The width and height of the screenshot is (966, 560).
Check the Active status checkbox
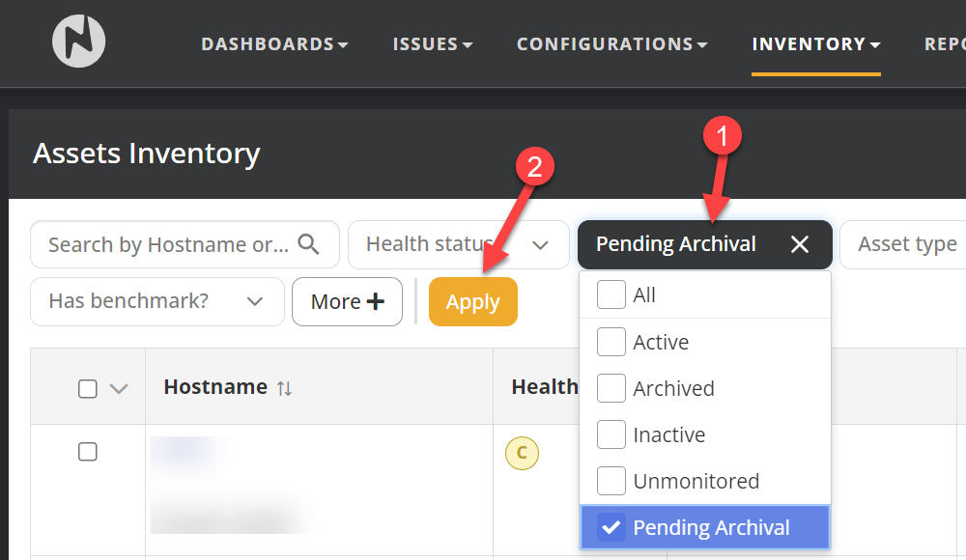click(x=611, y=342)
